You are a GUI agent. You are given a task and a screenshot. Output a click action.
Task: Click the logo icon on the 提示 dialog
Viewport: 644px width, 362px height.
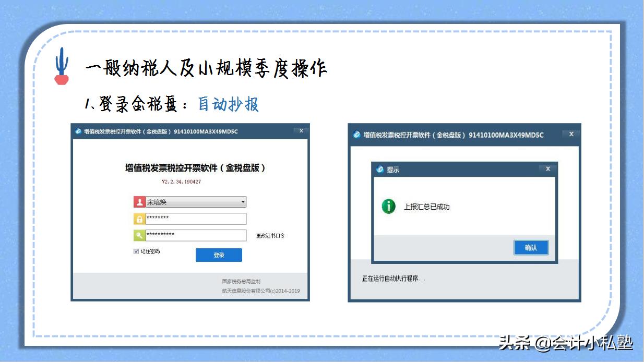coord(380,168)
